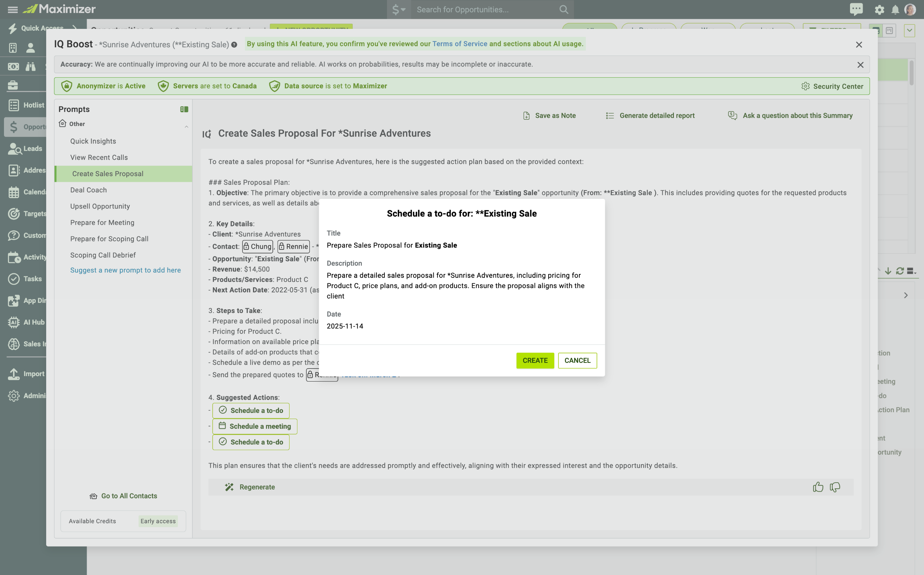Click the Regenerate magic wand icon
Screen dimensions: 924x575
click(229, 487)
